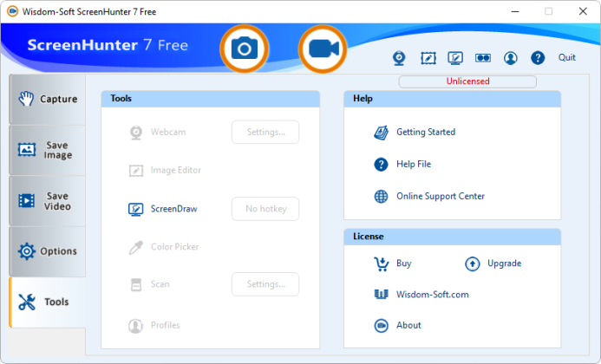Viewport: 601px width, 364px height.
Task: Click the Webcam icon in Tools panel
Action: point(135,133)
